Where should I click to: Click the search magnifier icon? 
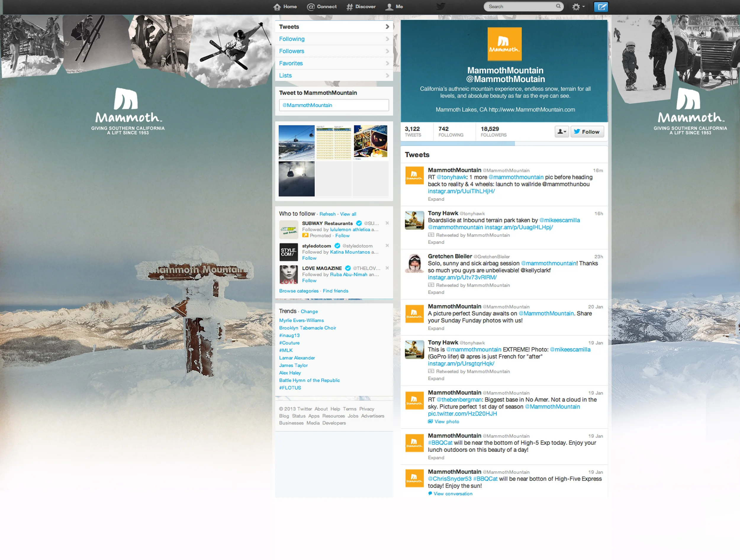tap(558, 6)
